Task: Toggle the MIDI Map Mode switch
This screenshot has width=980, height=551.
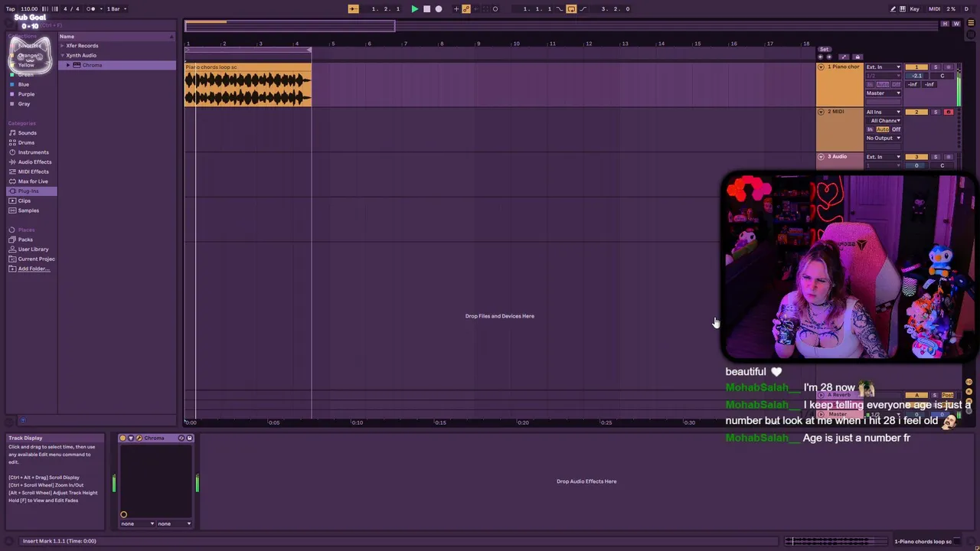Action: pos(934,8)
